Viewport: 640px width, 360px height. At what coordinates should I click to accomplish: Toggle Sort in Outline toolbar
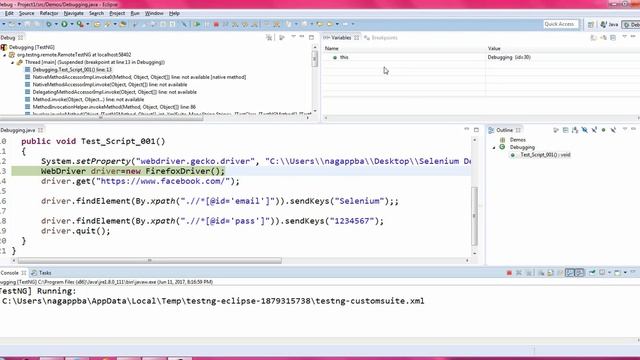coord(575,130)
